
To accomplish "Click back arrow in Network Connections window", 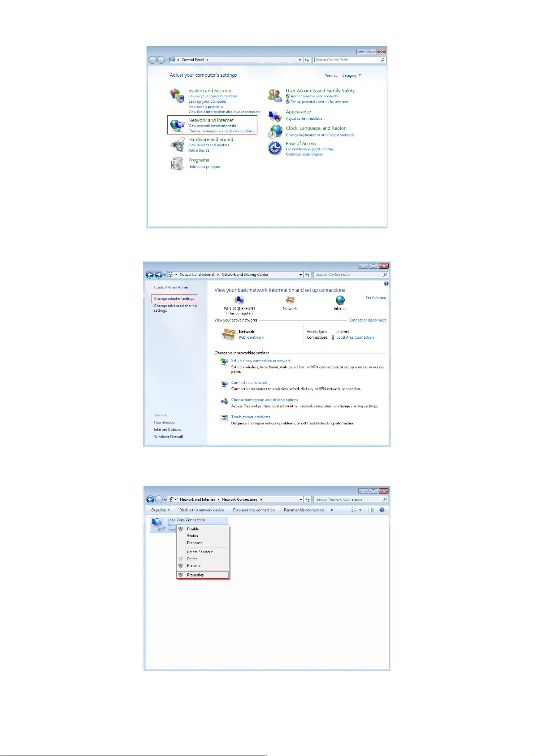I will (150, 499).
